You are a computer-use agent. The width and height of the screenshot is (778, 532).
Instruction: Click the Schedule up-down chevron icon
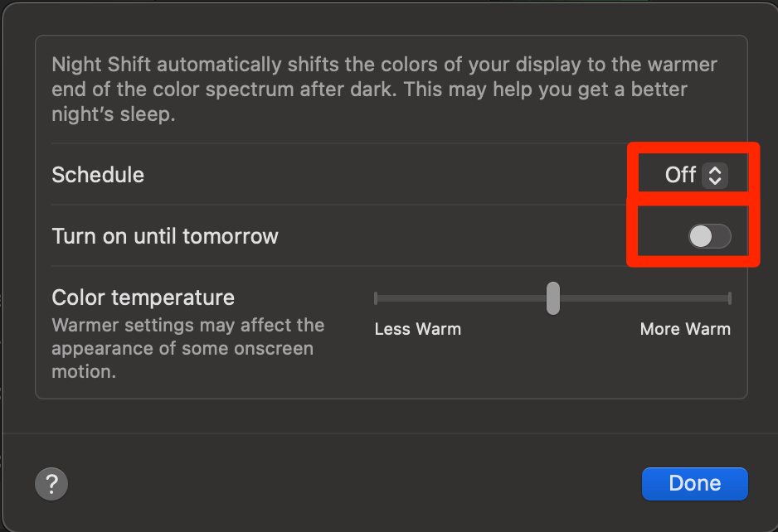(714, 175)
